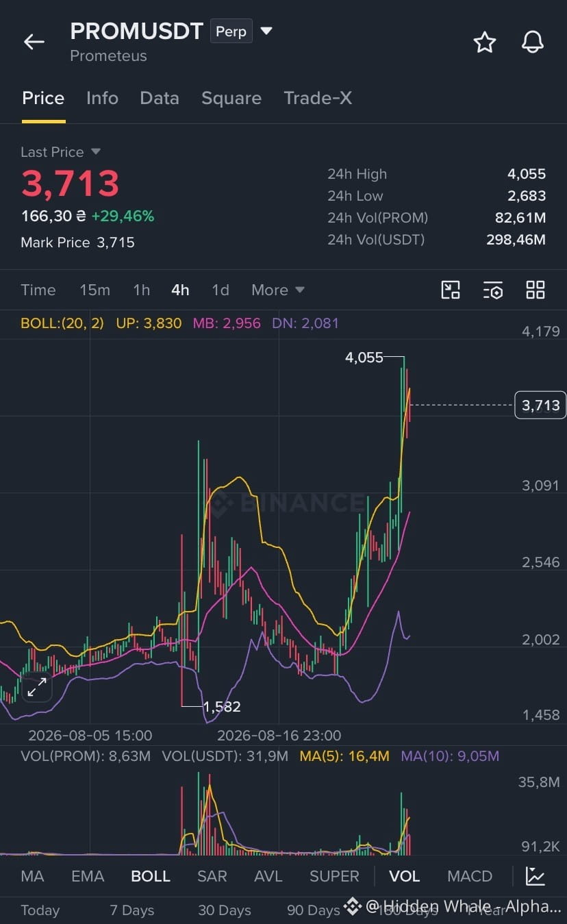
Task: Tap the 24h Low value 2,683
Action: (x=527, y=196)
